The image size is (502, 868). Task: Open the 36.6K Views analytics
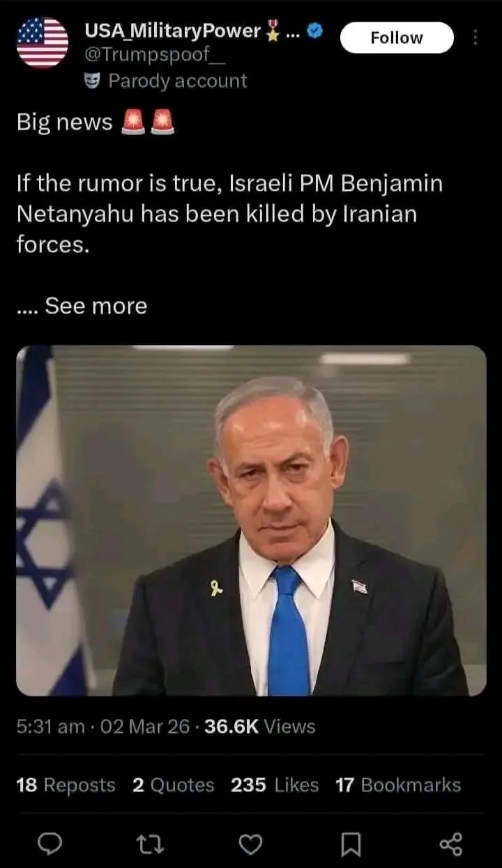tap(260, 727)
